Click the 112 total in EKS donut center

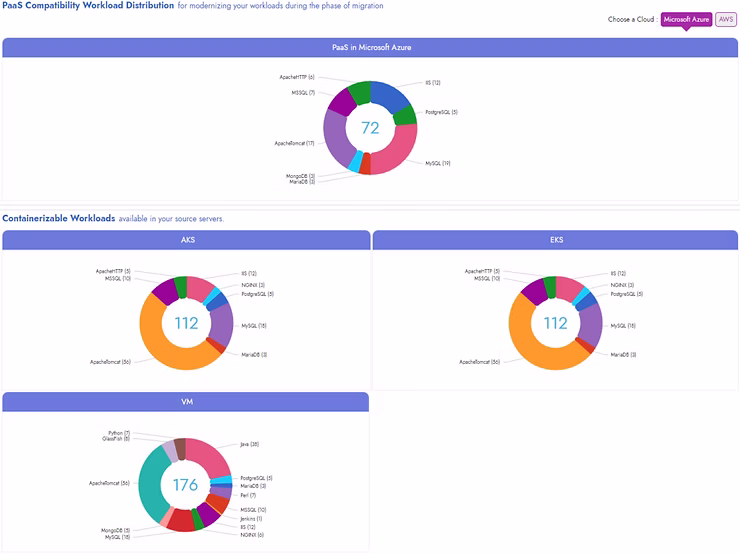(x=555, y=323)
